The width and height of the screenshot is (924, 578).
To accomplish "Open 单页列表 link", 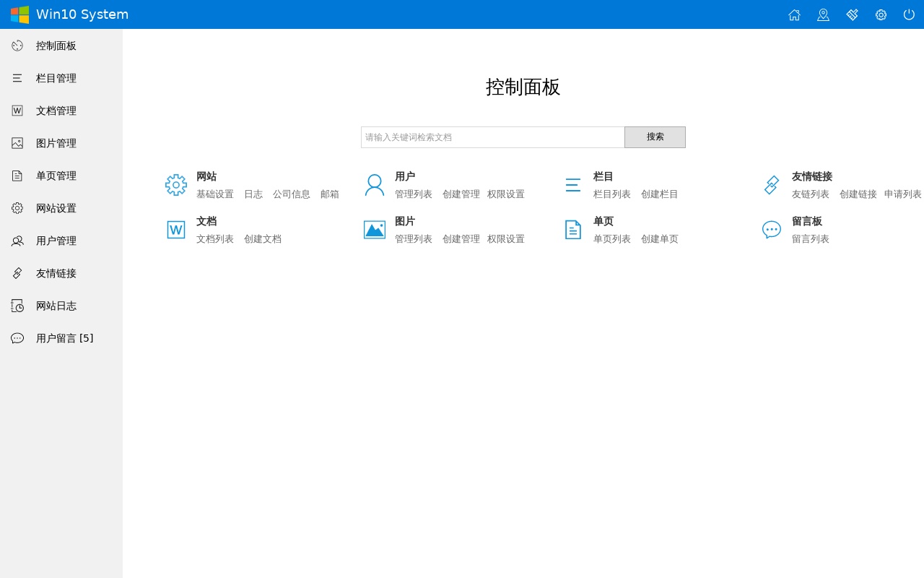I will (x=612, y=239).
